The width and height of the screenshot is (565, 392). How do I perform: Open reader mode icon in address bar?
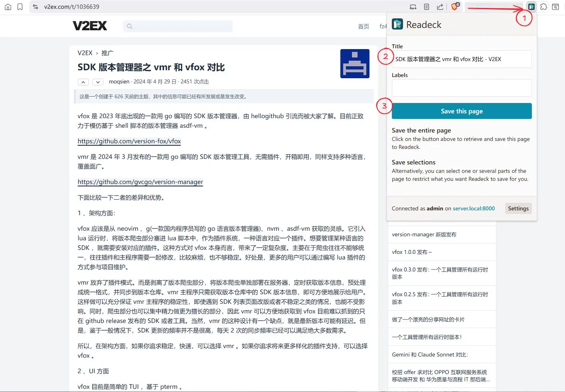(427, 7)
